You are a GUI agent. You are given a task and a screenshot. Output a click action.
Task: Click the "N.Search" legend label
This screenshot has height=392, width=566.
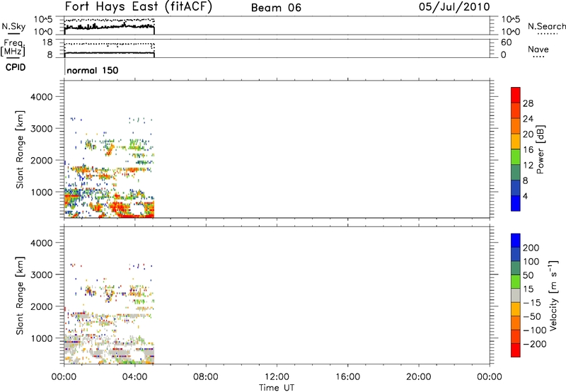tap(547, 26)
